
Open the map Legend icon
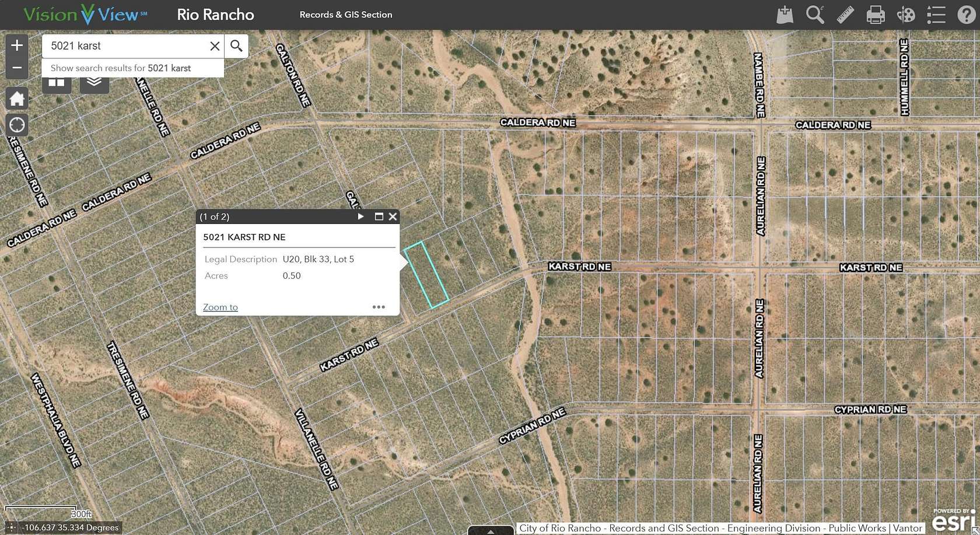point(936,15)
